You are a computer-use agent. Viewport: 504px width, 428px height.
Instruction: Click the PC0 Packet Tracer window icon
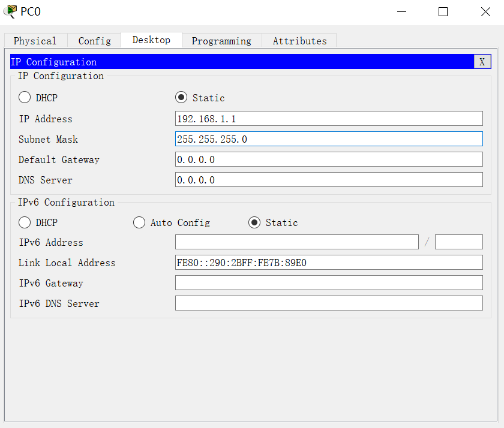coord(10,11)
